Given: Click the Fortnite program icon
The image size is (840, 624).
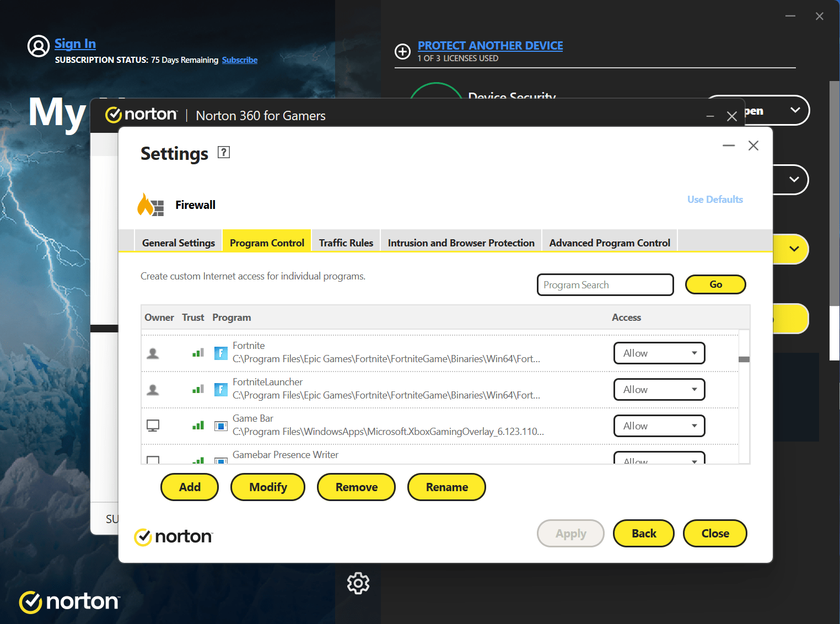Looking at the screenshot, I should pyautogui.click(x=220, y=353).
